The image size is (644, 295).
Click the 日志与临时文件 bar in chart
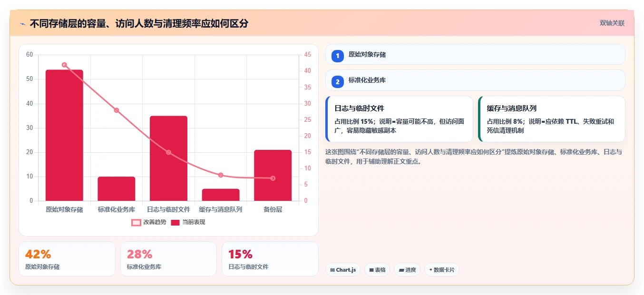pos(168,158)
